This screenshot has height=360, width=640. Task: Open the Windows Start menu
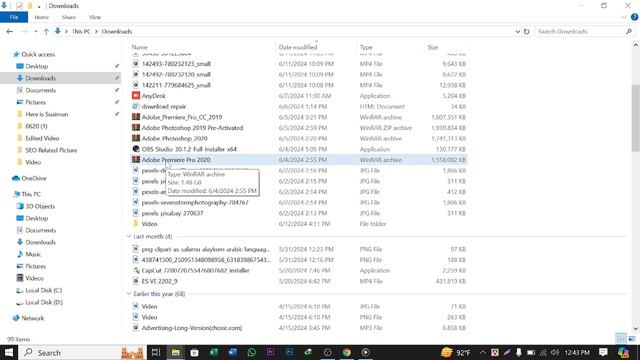point(9,352)
